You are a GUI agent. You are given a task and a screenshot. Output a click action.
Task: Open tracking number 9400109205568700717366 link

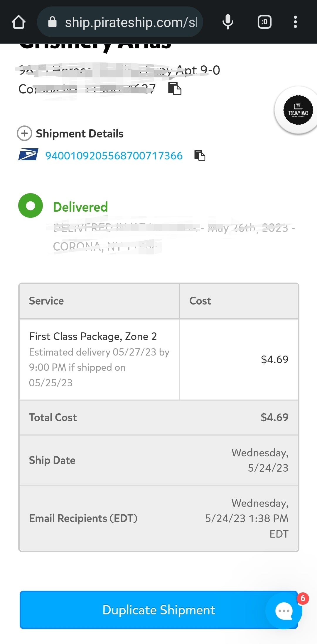point(114,156)
